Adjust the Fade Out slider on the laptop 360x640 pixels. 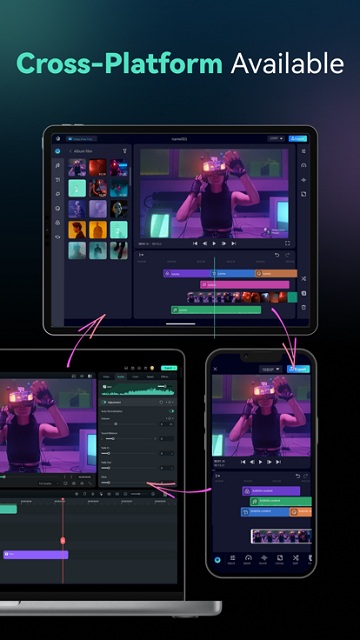click(129, 468)
